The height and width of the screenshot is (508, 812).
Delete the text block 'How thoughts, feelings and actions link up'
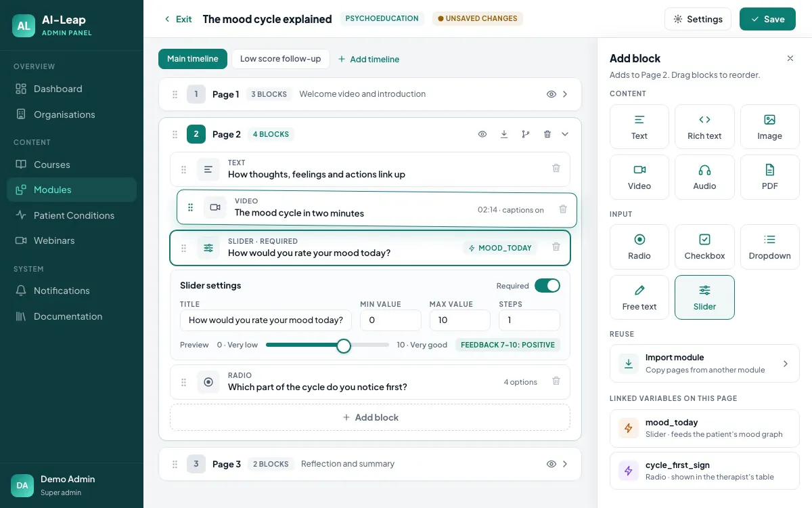click(x=556, y=169)
